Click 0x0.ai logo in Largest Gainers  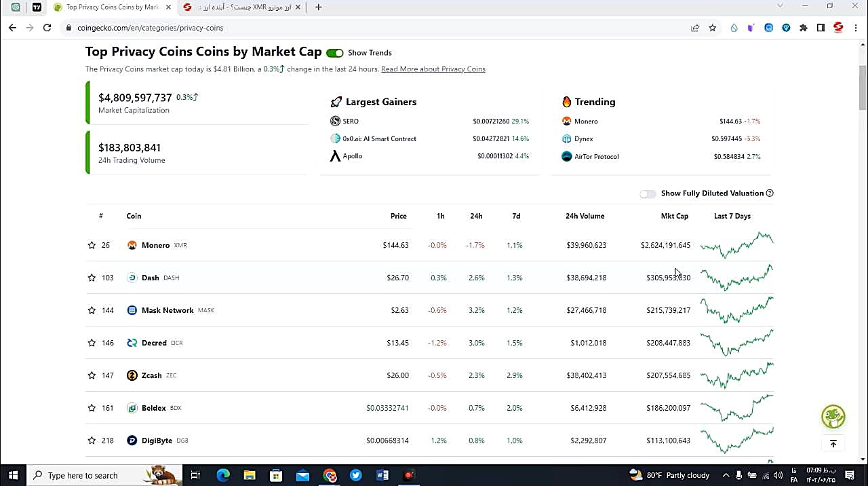tap(335, 138)
